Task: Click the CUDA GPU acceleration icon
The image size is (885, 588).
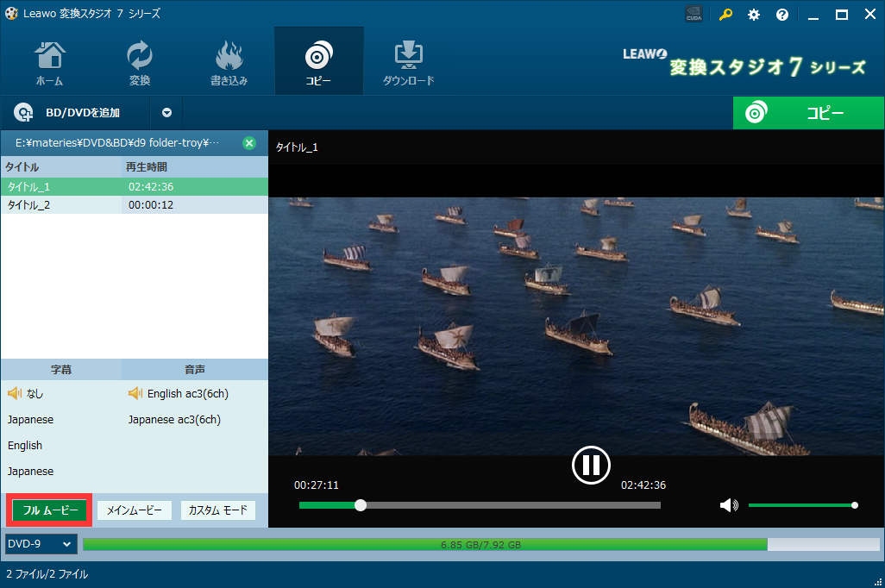Action: [694, 14]
